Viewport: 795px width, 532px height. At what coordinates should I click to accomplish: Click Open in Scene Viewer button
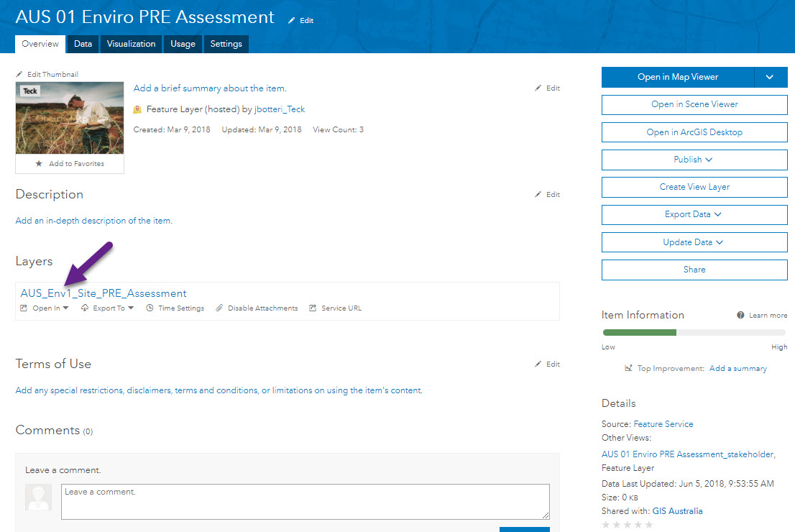pos(694,104)
